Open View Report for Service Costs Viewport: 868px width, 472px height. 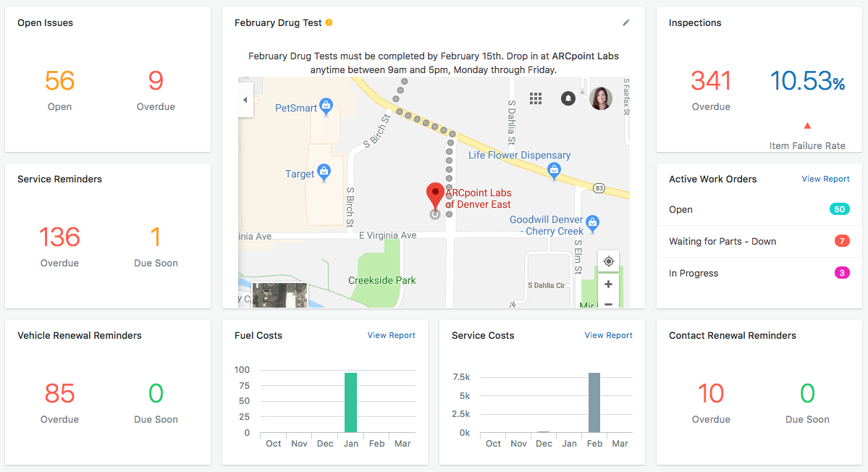[x=608, y=335]
